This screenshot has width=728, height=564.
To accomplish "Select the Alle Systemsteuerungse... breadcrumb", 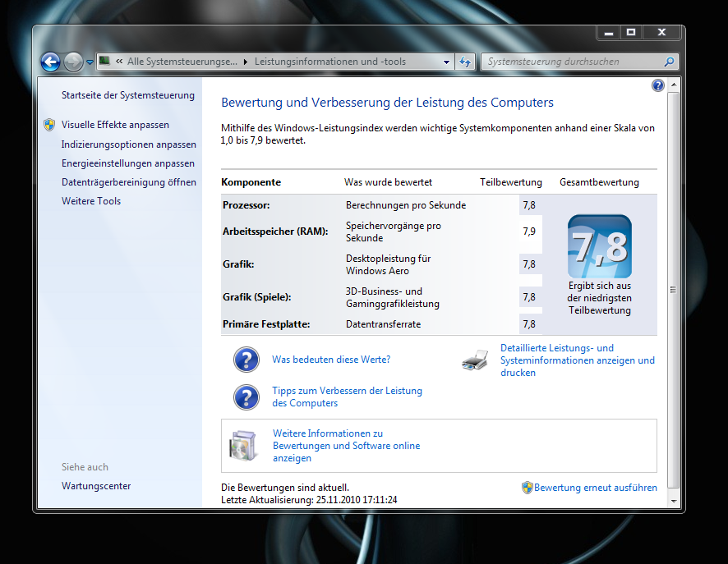I will (x=182, y=62).
